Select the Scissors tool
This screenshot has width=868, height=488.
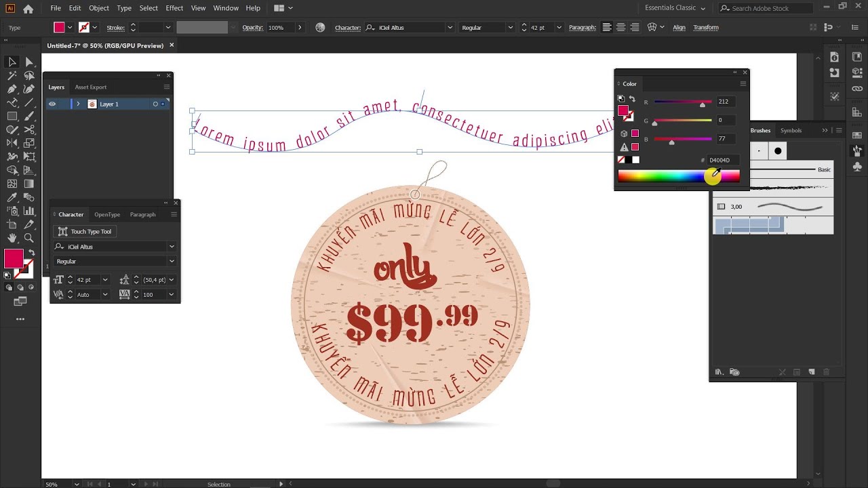[29, 129]
